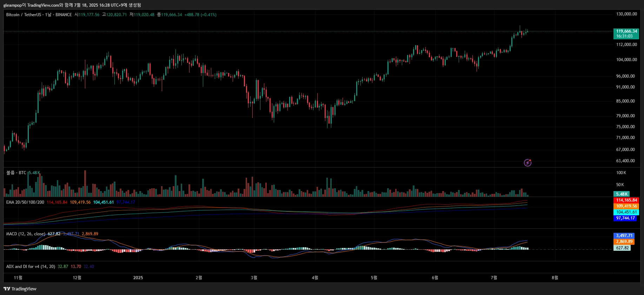Image resolution: width=644 pixels, height=295 pixels.
Task: Click the 2025 label on the time axis
Action: coord(138,278)
